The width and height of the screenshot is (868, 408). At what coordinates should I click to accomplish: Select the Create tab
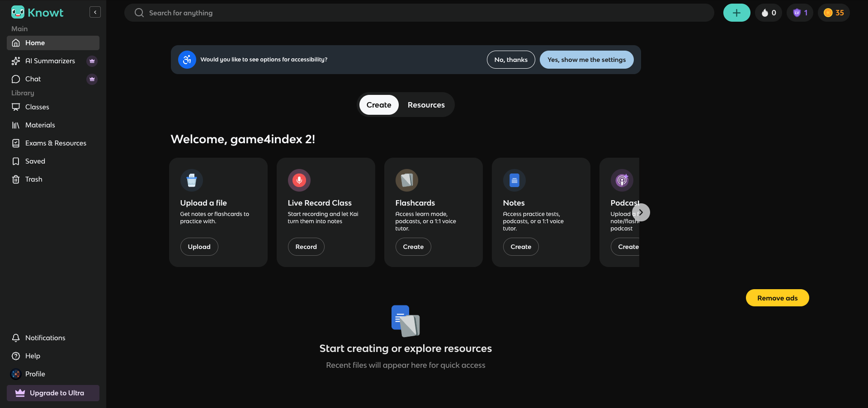378,104
